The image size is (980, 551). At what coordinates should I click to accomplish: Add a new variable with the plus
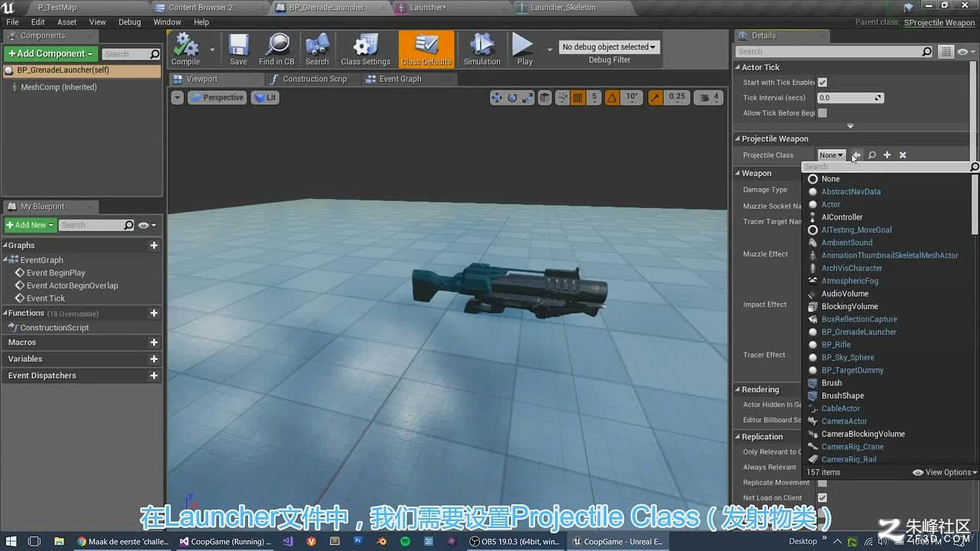point(154,359)
